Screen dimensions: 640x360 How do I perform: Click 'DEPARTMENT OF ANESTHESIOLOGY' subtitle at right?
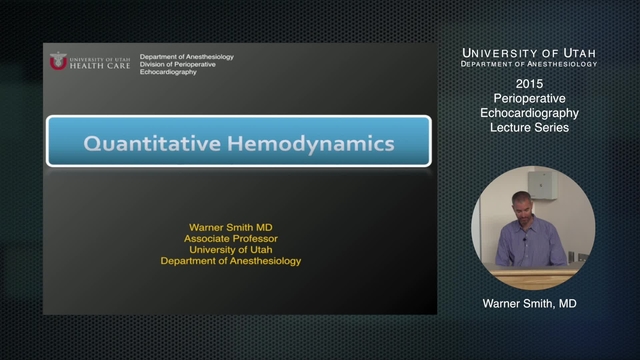tap(529, 64)
